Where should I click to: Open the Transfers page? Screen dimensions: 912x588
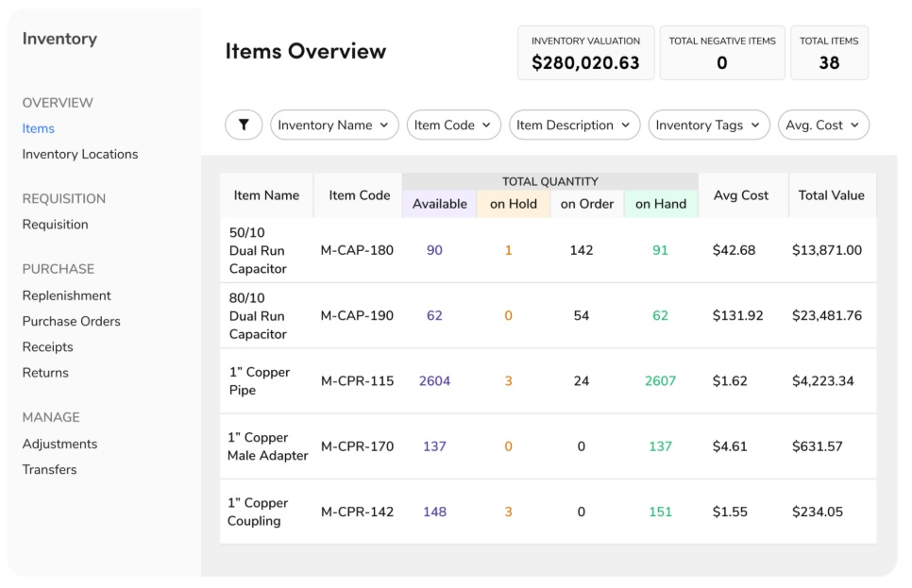[48, 468]
